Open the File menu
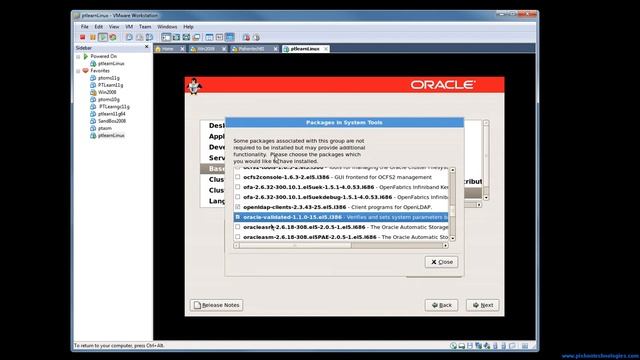Screen dimensions: 640x360 pos(84,27)
